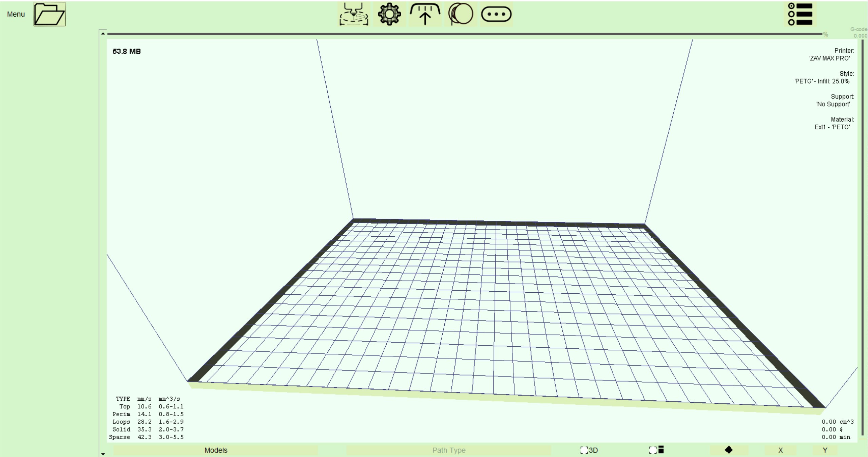This screenshot has height=457, width=868.
Task: Open the Menu in top left
Action: (16, 14)
